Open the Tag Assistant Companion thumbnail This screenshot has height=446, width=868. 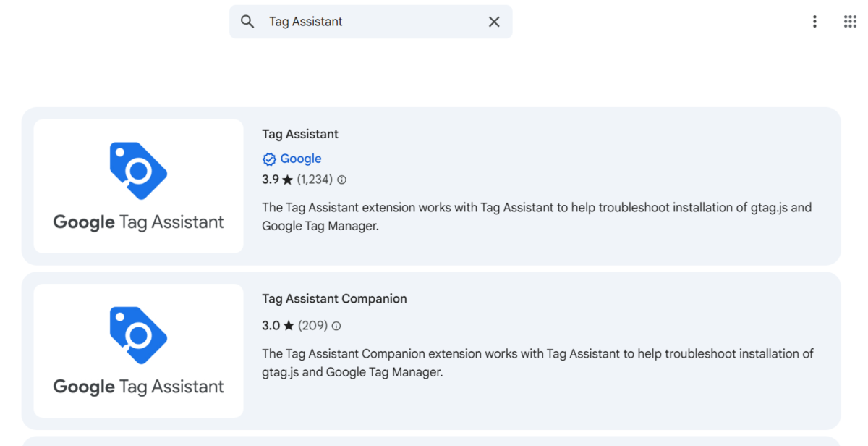coord(139,350)
